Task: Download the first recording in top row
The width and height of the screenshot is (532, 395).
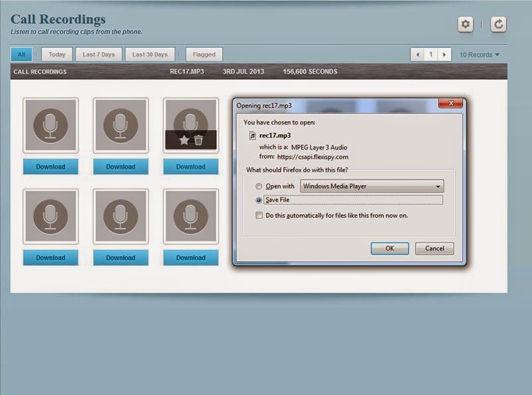Action: pyautogui.click(x=51, y=167)
